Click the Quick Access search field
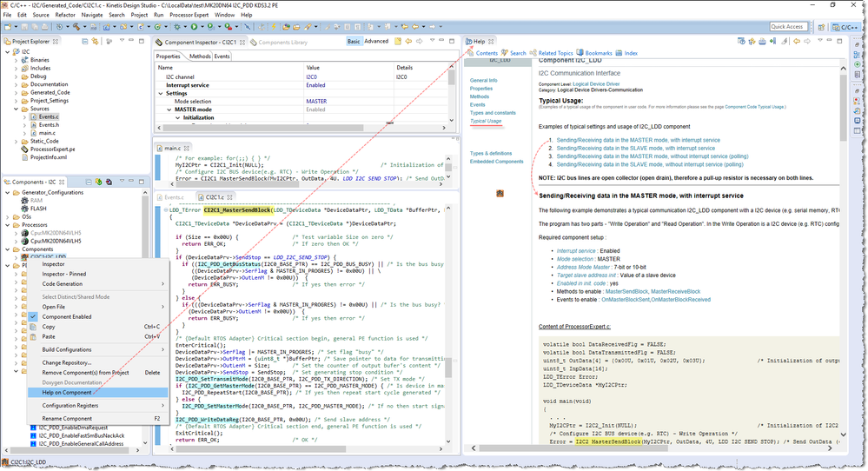This screenshot has width=868, height=471. point(787,27)
